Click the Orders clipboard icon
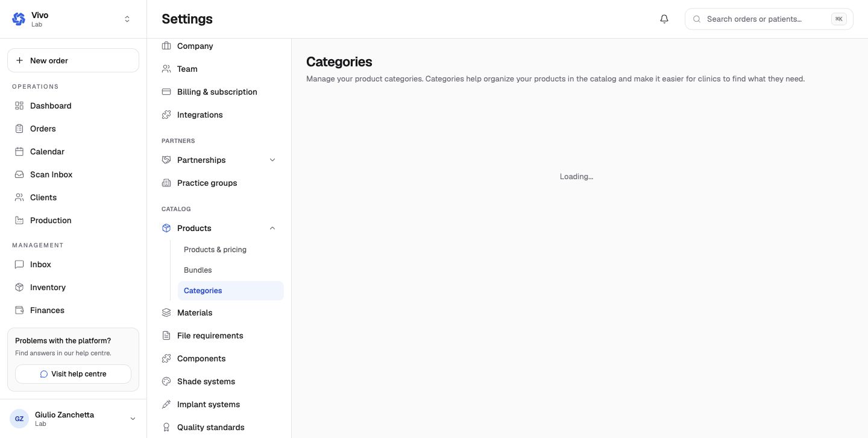 point(19,129)
